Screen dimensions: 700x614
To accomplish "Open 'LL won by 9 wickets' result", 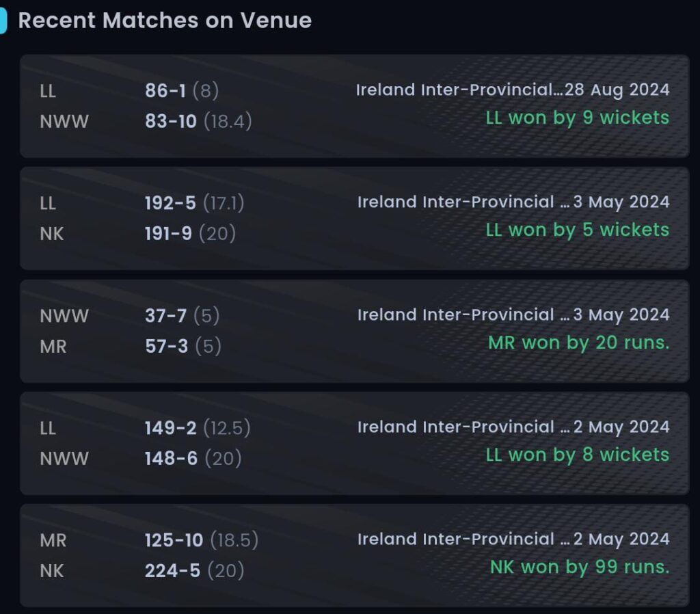I will (x=577, y=118).
